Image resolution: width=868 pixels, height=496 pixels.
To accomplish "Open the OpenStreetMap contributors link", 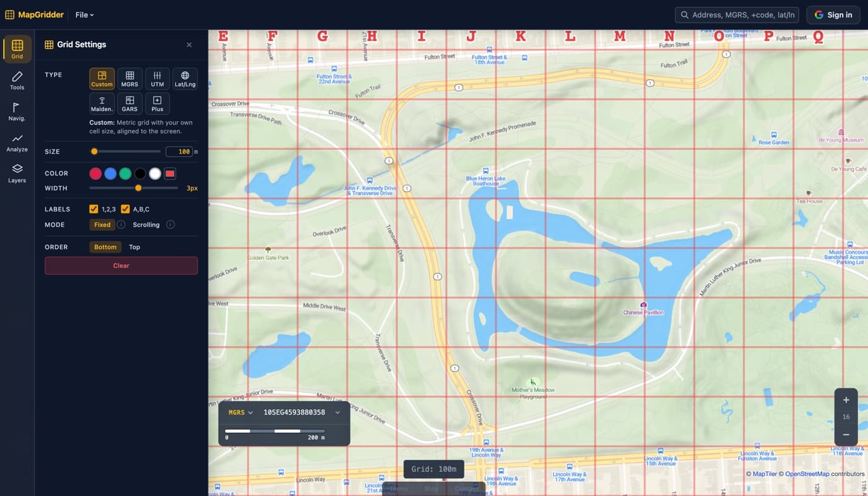I will pyautogui.click(x=807, y=474).
